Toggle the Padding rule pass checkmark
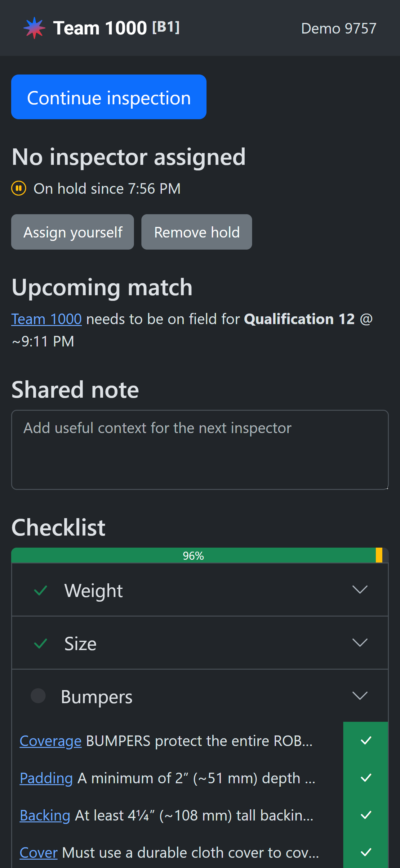 click(365, 778)
